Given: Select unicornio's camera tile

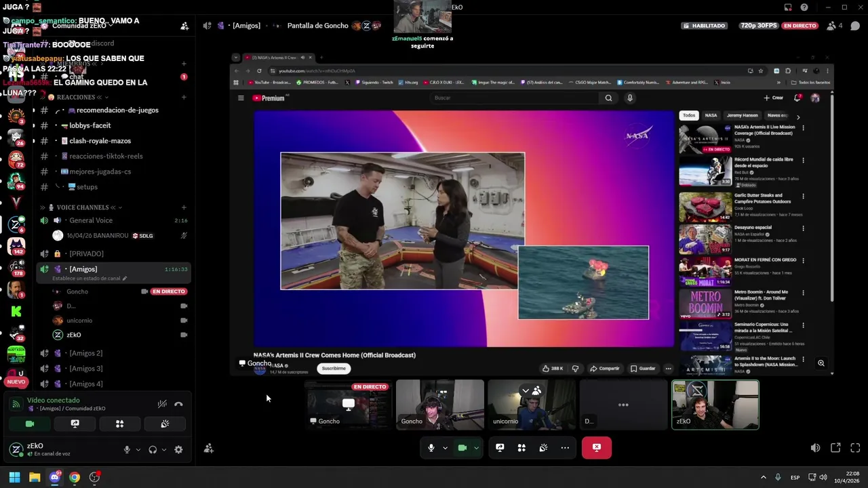Looking at the screenshot, I should 532,405.
